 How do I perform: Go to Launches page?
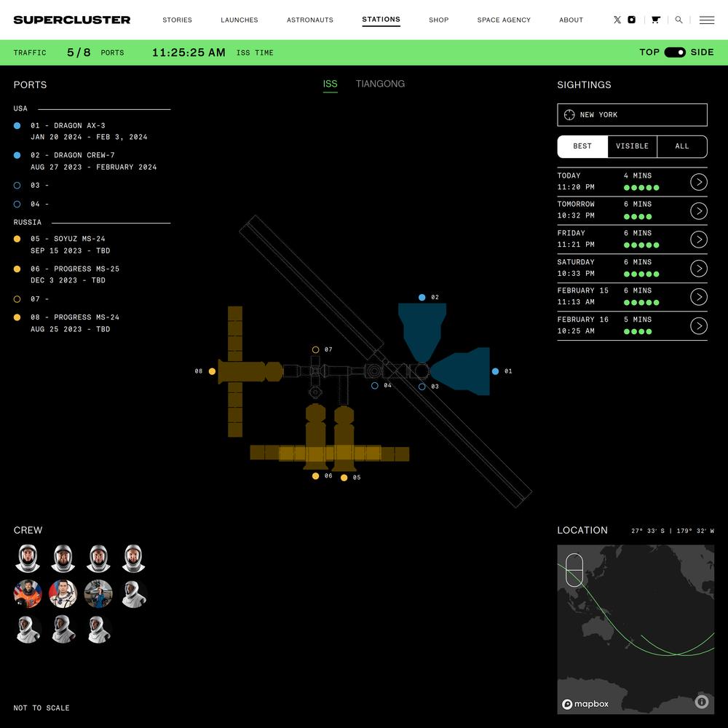coord(239,20)
